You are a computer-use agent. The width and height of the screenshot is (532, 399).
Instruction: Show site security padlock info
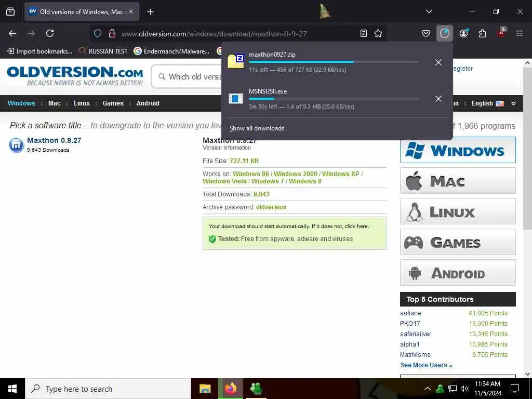(x=112, y=33)
